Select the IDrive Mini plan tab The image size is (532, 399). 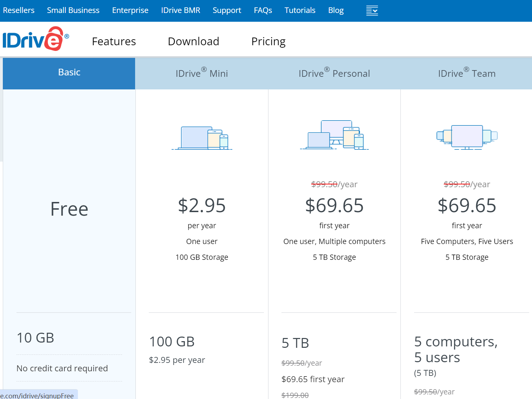[202, 73]
